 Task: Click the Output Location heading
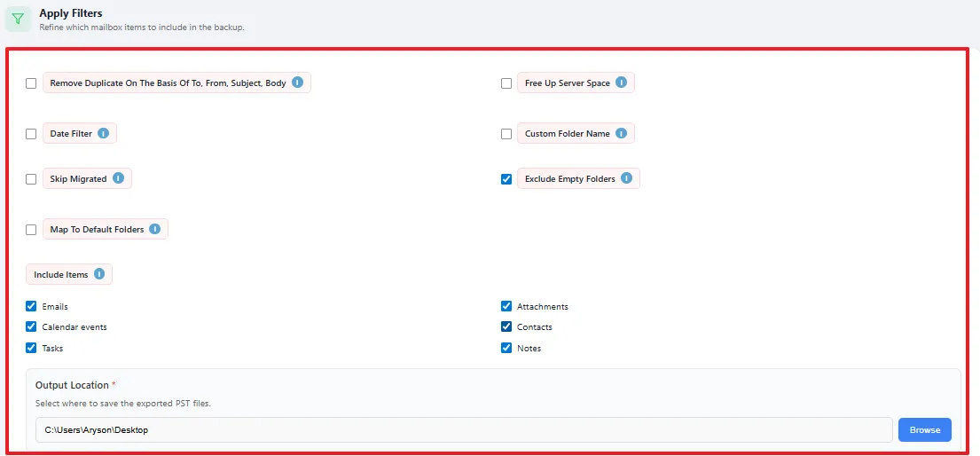pyautogui.click(x=73, y=385)
